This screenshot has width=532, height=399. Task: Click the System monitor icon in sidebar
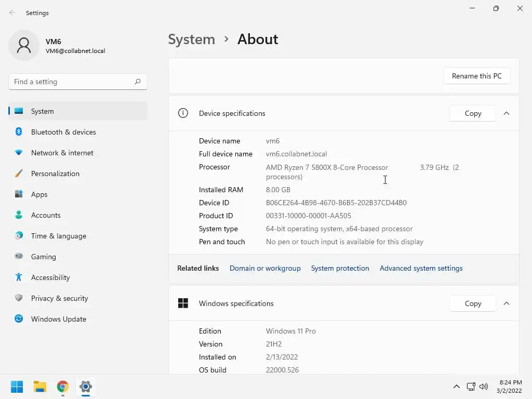[x=19, y=111]
